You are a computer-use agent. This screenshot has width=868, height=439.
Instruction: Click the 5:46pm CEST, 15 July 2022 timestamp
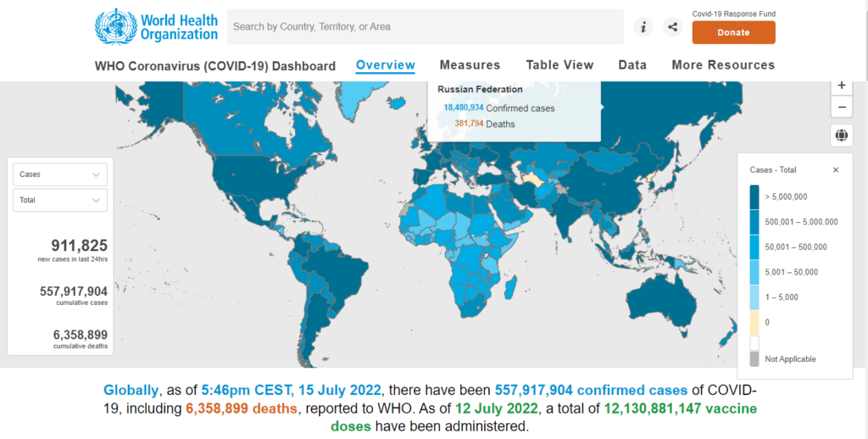pyautogui.click(x=291, y=391)
